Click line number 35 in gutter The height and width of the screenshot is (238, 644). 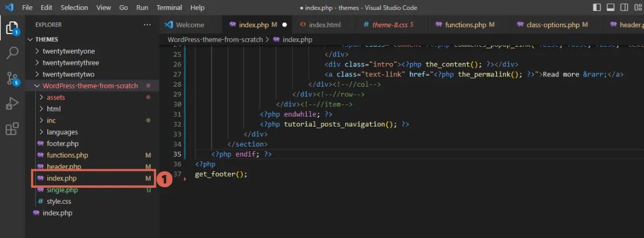(x=177, y=154)
